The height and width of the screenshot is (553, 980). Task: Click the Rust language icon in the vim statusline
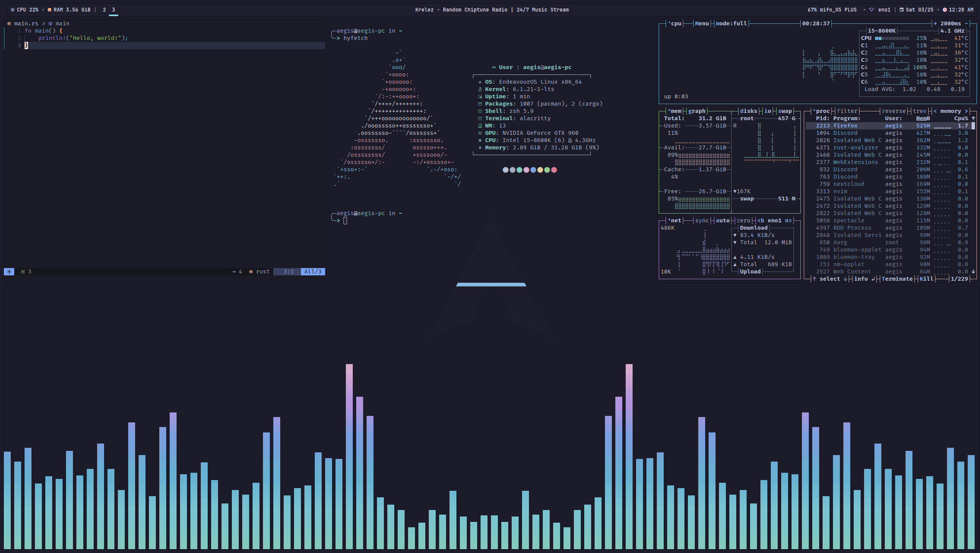[x=251, y=272]
